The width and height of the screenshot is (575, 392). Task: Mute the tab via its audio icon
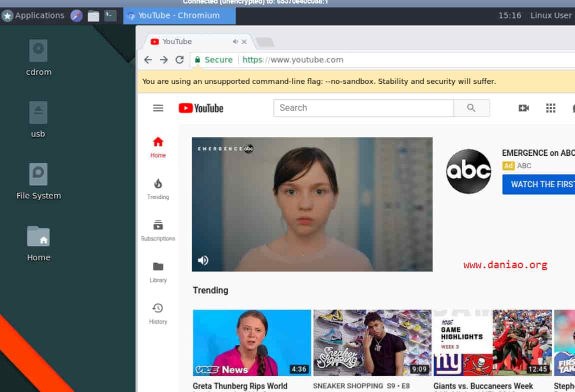(x=235, y=42)
